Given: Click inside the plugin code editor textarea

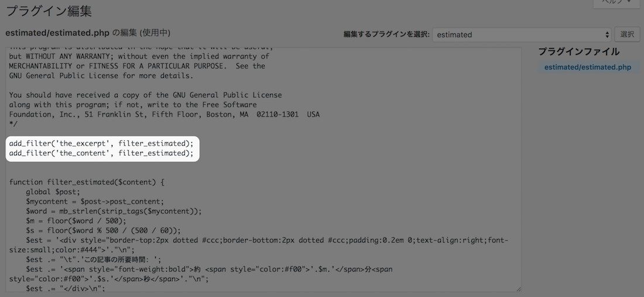Looking at the screenshot, I should 263,170.
